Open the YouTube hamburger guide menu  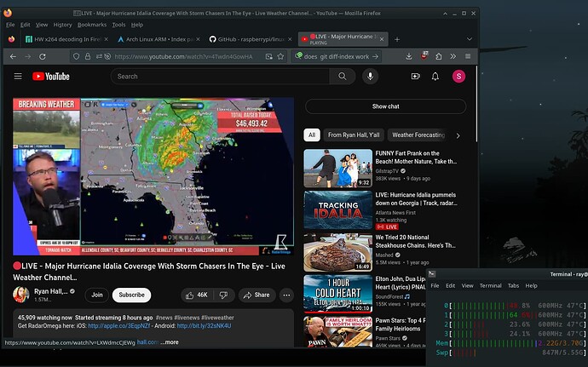pyautogui.click(x=18, y=76)
